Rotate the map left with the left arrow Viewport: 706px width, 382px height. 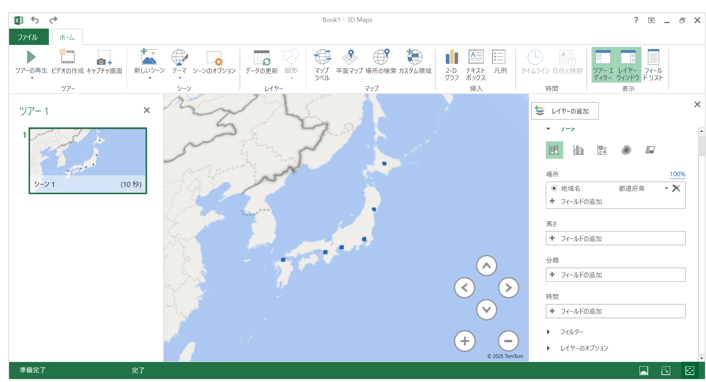point(464,288)
